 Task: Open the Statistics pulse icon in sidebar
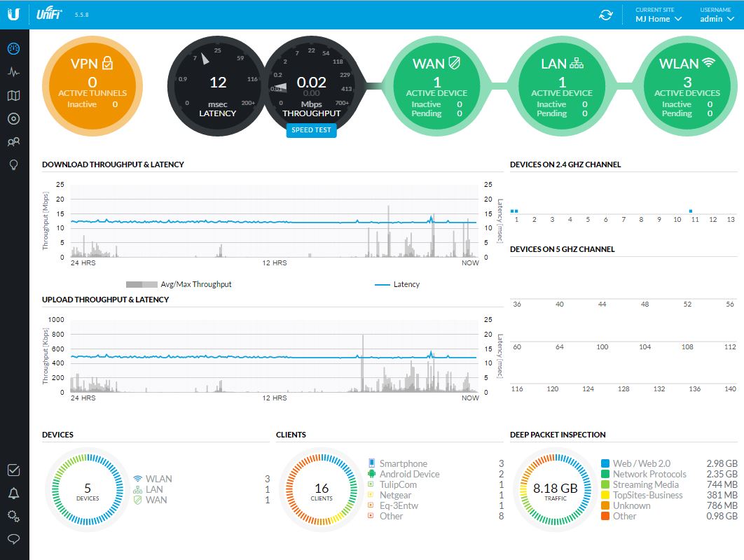14,72
